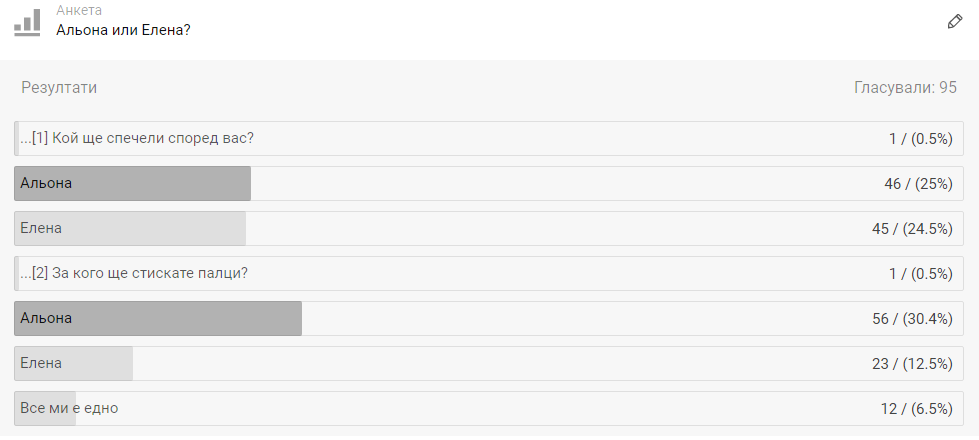Screen dimensions: 979x440
Task: Click the vote count beside question [2]
Action: click(920, 274)
